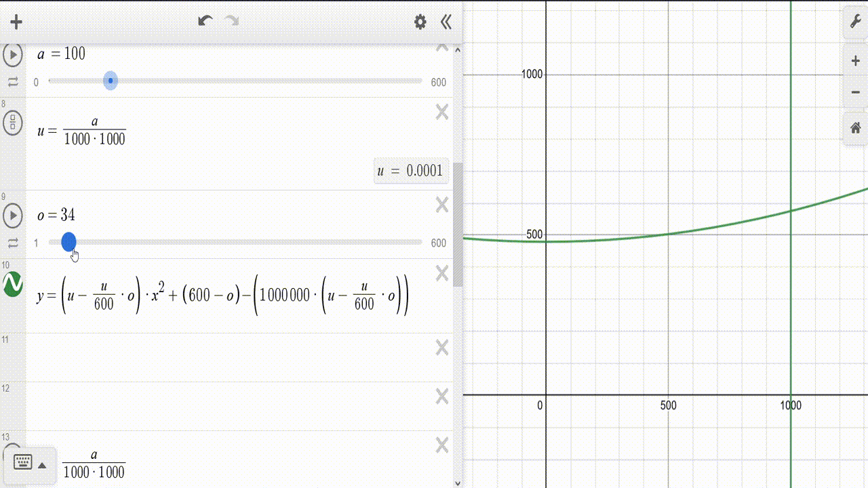Click the 500 label on the x-axis
868x488 pixels.
pyautogui.click(x=669, y=405)
